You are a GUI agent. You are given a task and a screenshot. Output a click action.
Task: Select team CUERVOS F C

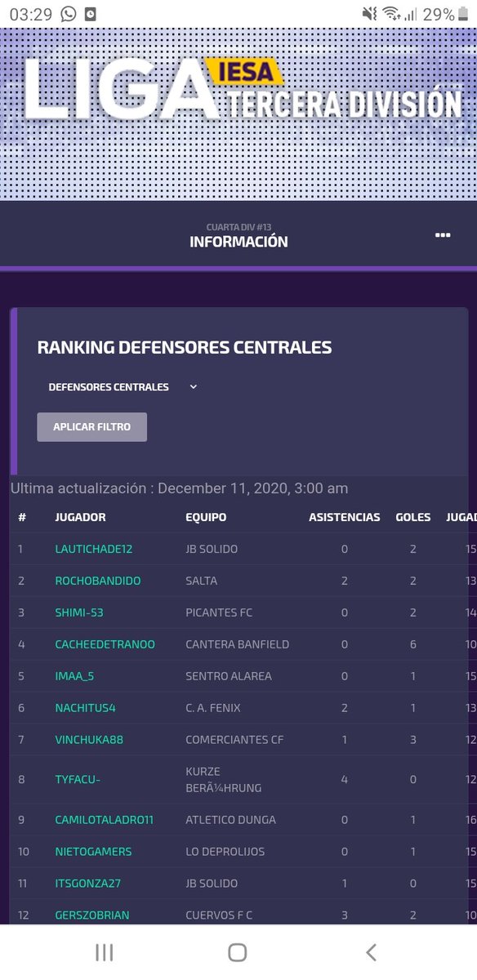[219, 915]
